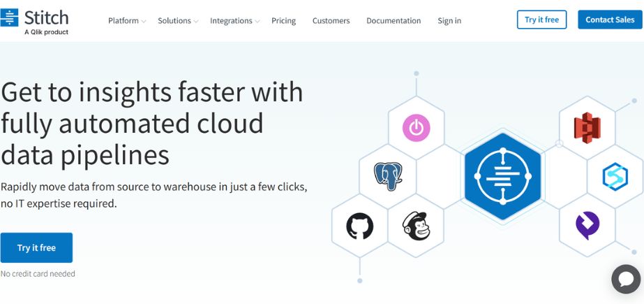Image resolution: width=644 pixels, height=304 pixels.
Task: Open the Solutions menu
Action: click(x=174, y=20)
